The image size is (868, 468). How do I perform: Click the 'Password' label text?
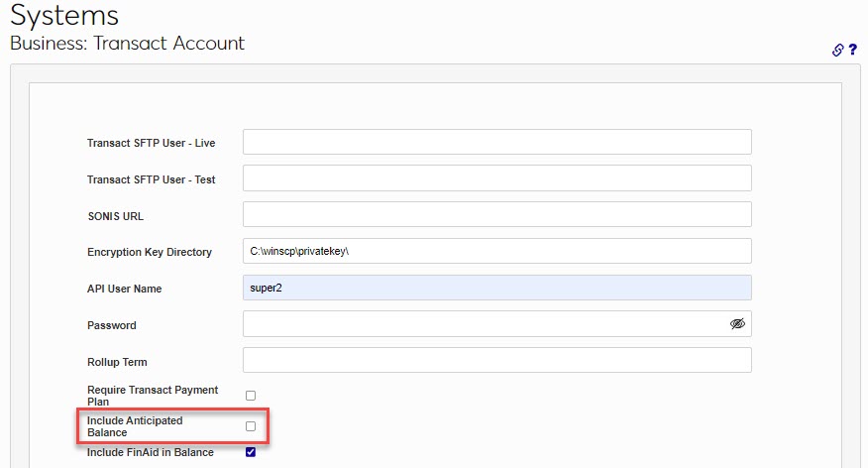[112, 325]
